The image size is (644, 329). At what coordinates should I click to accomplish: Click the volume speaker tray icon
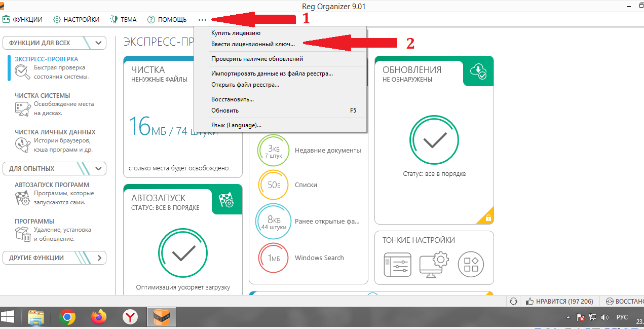[x=604, y=317]
